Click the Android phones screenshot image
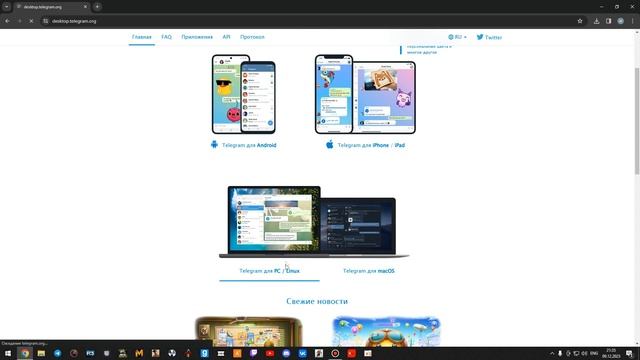The image size is (640, 360). 243,94
